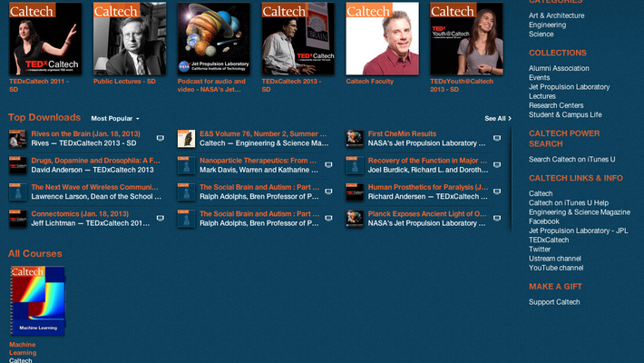Click the artwork icon for Rives on the Brain
This screenshot has width=644, height=363.
17,139
